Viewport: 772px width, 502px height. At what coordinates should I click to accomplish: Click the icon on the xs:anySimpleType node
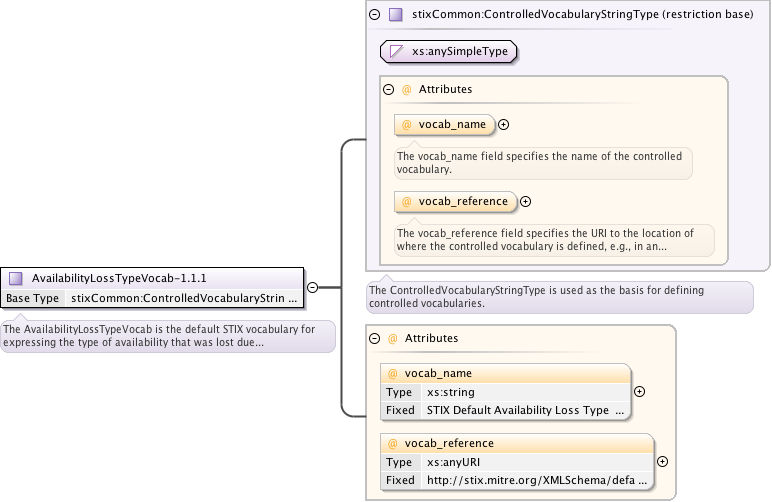(x=397, y=51)
